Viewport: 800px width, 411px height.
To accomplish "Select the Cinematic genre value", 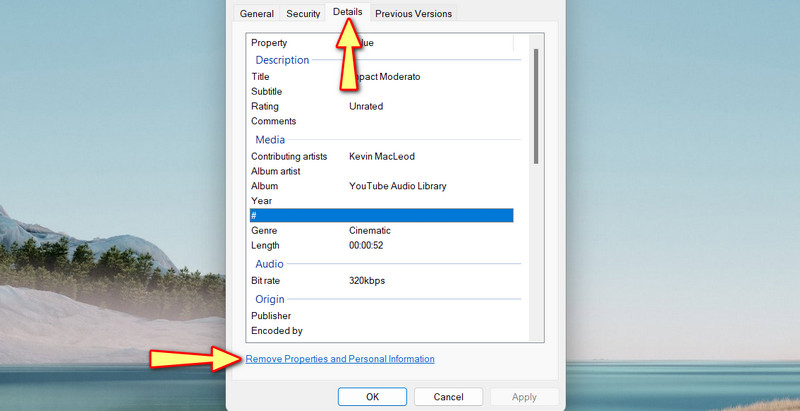I will click(370, 230).
